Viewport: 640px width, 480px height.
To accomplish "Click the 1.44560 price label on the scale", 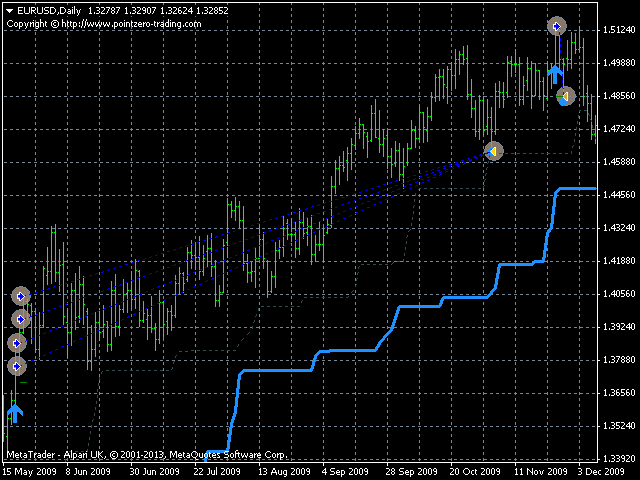I will 620,195.
